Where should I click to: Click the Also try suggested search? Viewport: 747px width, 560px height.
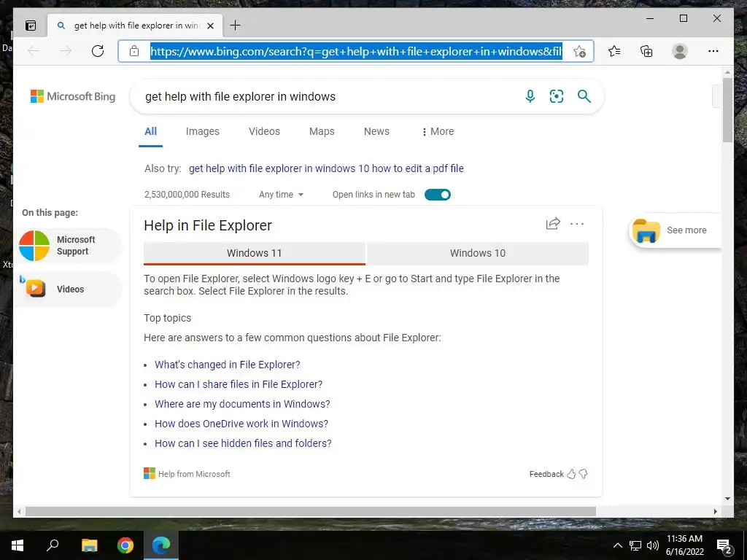[x=326, y=168]
